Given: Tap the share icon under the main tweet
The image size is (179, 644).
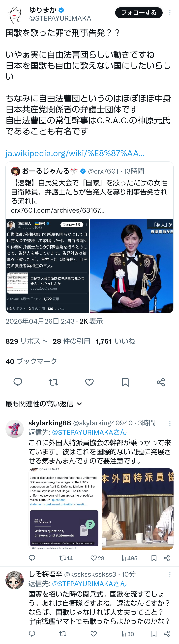Looking at the screenshot, I should click(x=161, y=382).
